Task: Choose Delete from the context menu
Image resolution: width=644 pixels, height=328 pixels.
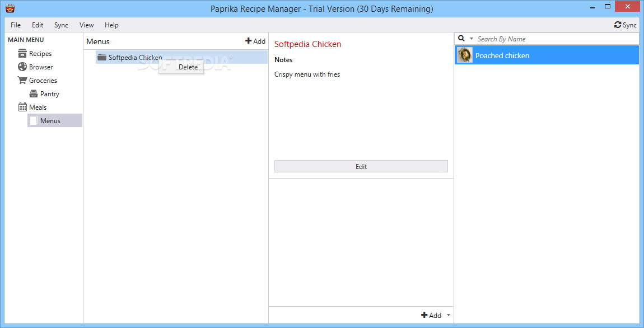Action: pyautogui.click(x=188, y=67)
